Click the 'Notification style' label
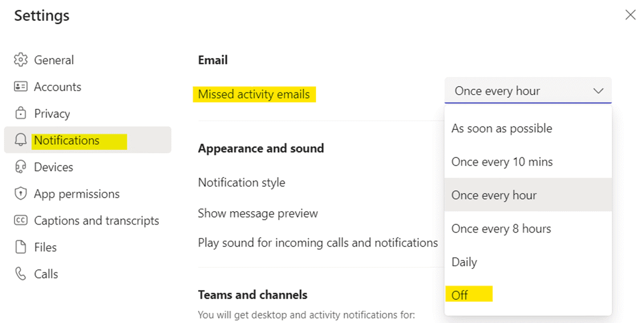The height and width of the screenshot is (323, 644). (x=241, y=182)
